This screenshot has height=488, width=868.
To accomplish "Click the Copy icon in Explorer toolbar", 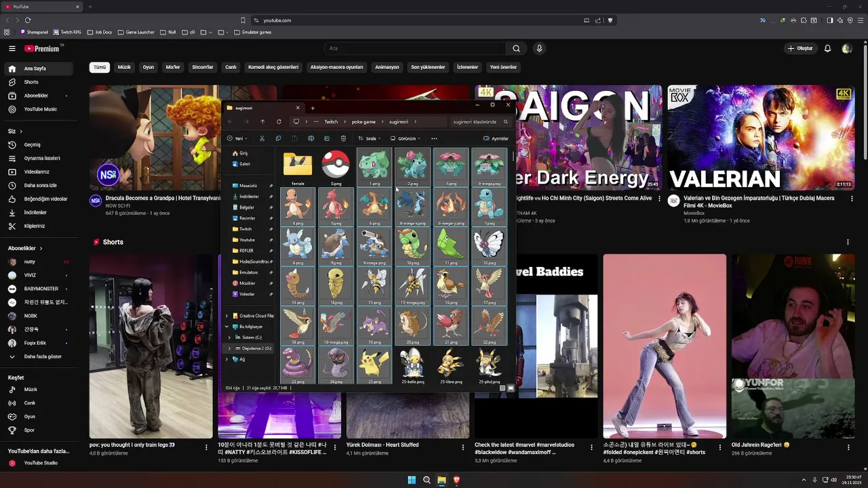I will pos(278,138).
